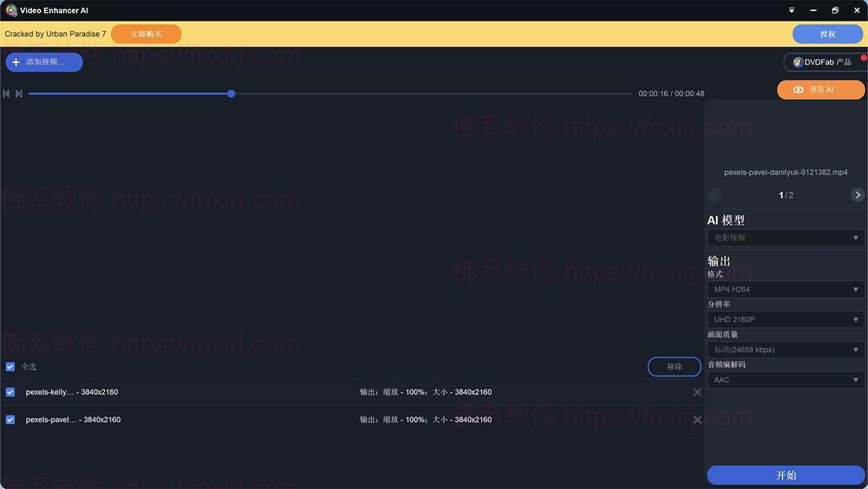Click the 添加视频 add video button
868x489 pixels.
[x=44, y=62]
